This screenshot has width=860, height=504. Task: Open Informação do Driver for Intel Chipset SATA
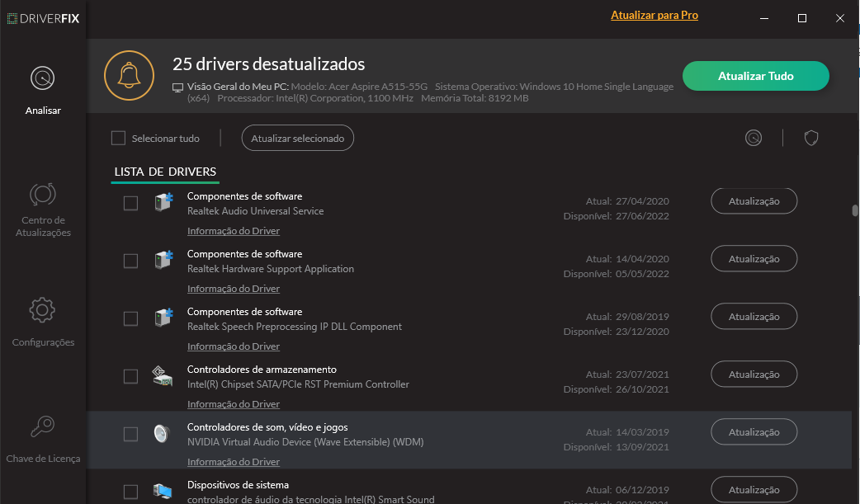pyautogui.click(x=234, y=403)
